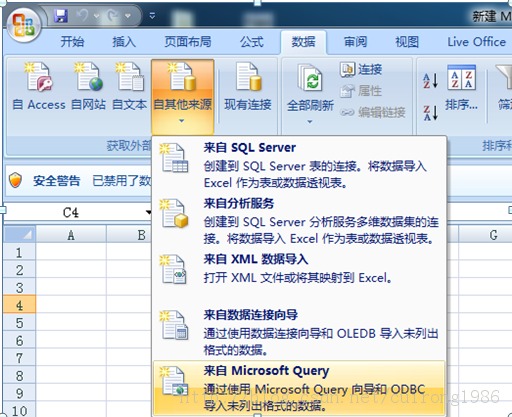Open the Undo history dropdown arrow
The width and height of the screenshot is (512, 417).
pos(96,16)
